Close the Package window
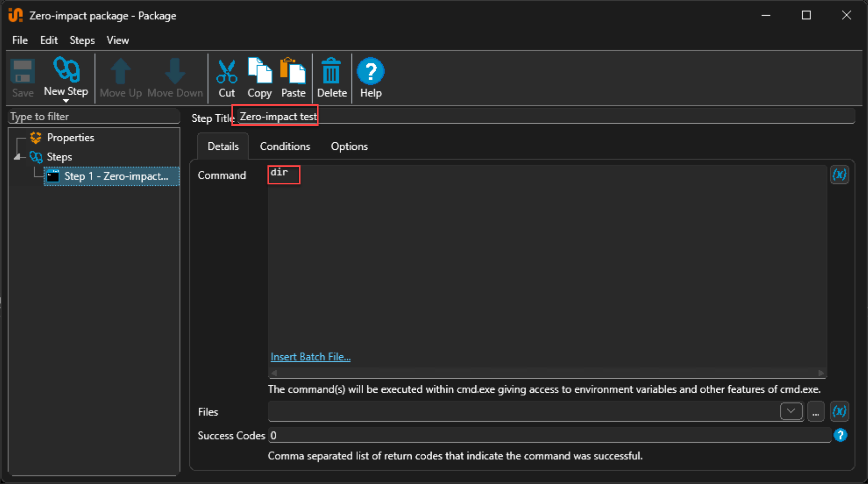 tap(846, 16)
